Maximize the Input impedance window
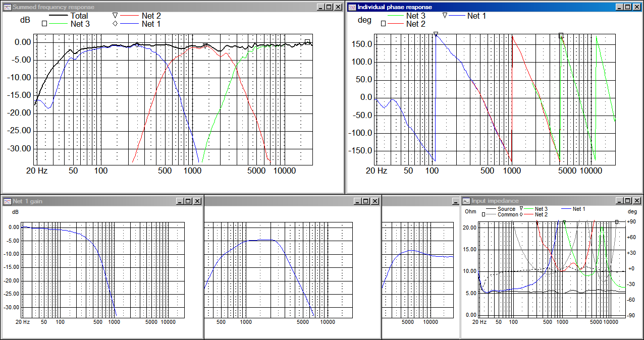This screenshot has width=644, height=340. [627, 201]
